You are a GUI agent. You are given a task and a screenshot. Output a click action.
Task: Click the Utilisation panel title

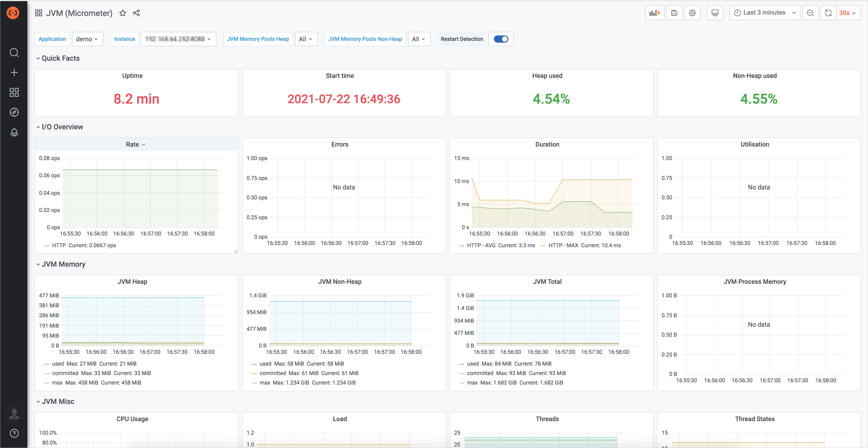[x=755, y=144]
